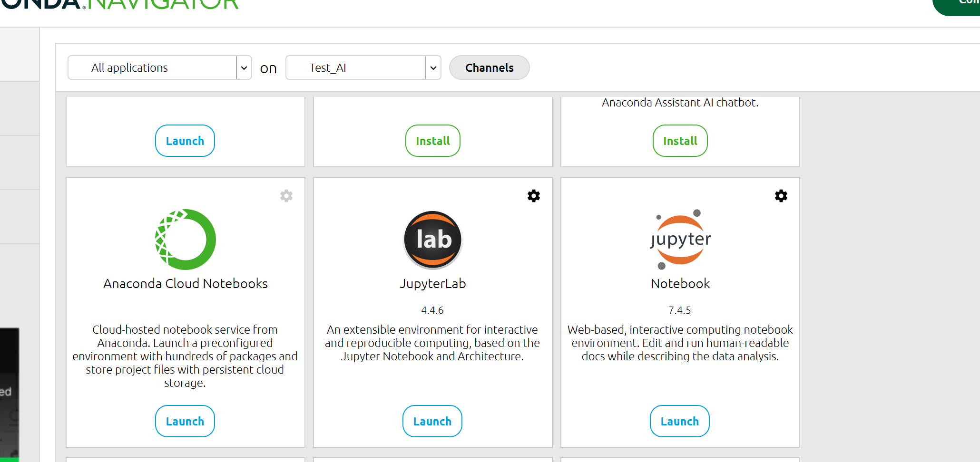Launch JupyterLab

click(432, 421)
